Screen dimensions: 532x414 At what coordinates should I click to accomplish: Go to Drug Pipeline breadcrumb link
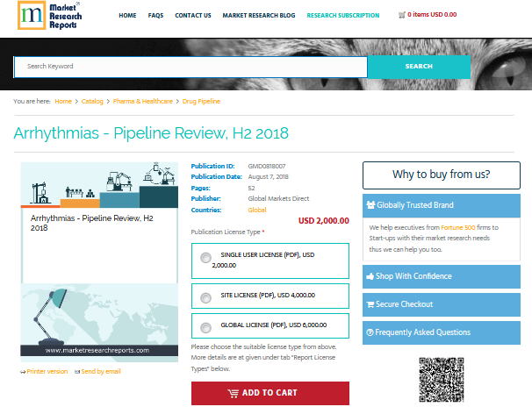tap(201, 102)
